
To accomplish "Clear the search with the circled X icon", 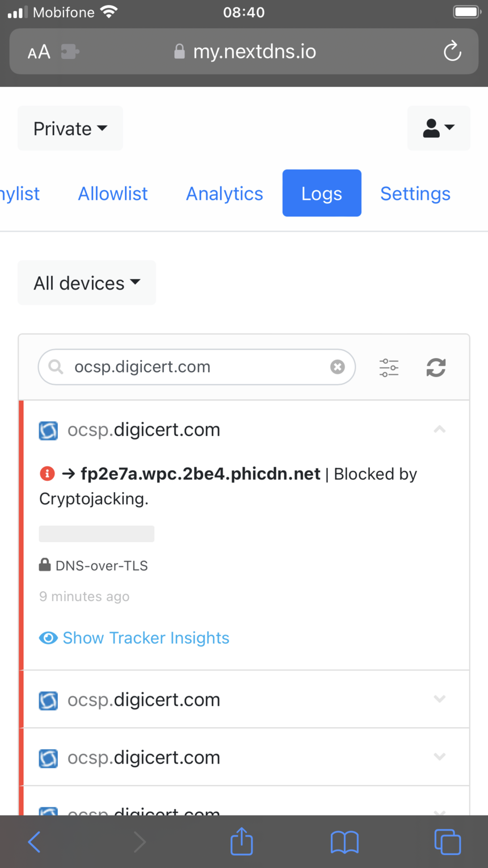I will pyautogui.click(x=338, y=367).
